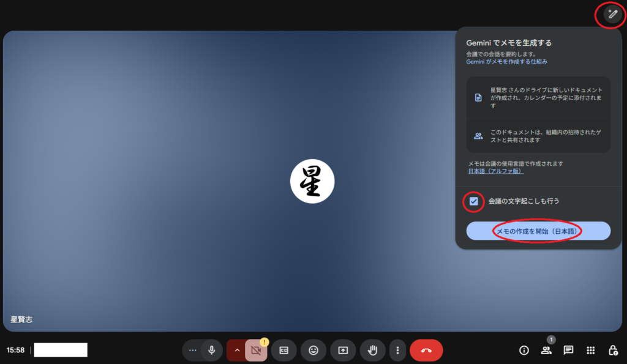This screenshot has width=627, height=364.
Task: Expand video settings chevron arrow
Action: click(237, 351)
